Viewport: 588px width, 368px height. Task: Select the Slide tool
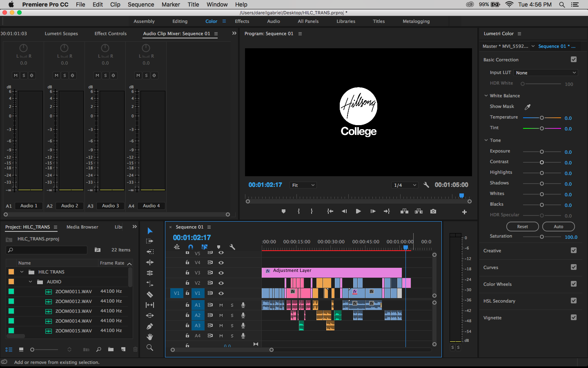coord(150,316)
